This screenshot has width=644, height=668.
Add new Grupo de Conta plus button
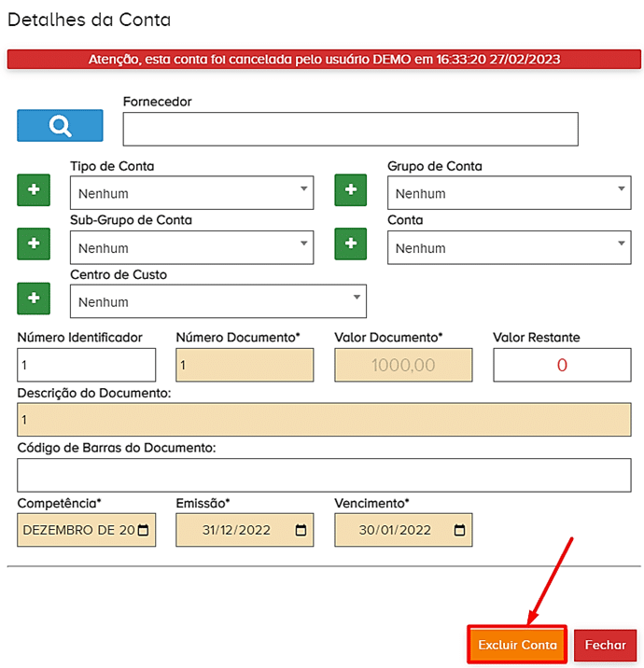click(351, 190)
